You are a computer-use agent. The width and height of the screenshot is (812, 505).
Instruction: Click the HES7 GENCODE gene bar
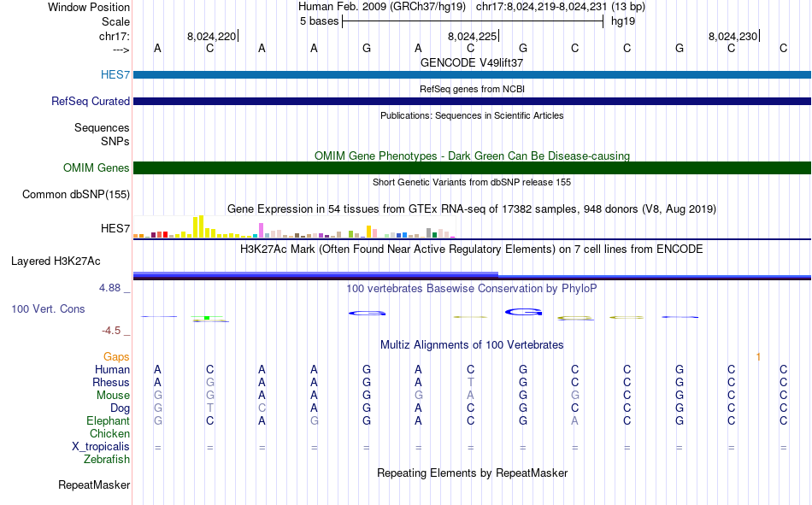coord(472,74)
